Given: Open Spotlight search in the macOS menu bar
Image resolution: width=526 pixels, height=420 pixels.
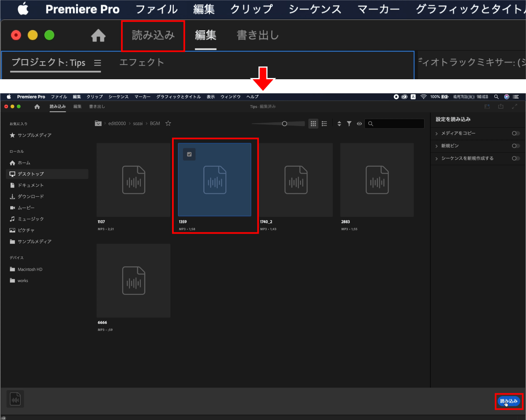Looking at the screenshot, I should click(x=496, y=97).
